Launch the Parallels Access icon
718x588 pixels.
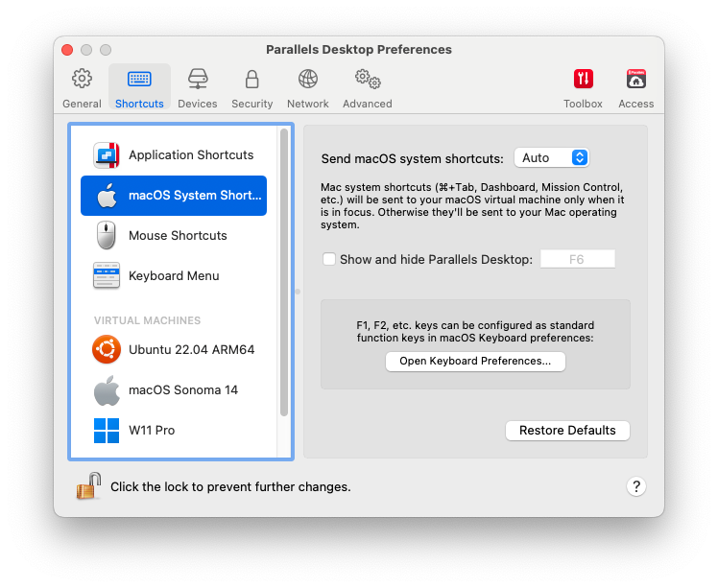pos(636,80)
